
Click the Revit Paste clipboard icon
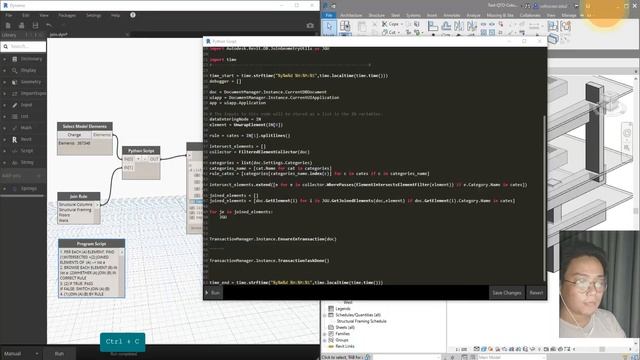click(x=362, y=27)
